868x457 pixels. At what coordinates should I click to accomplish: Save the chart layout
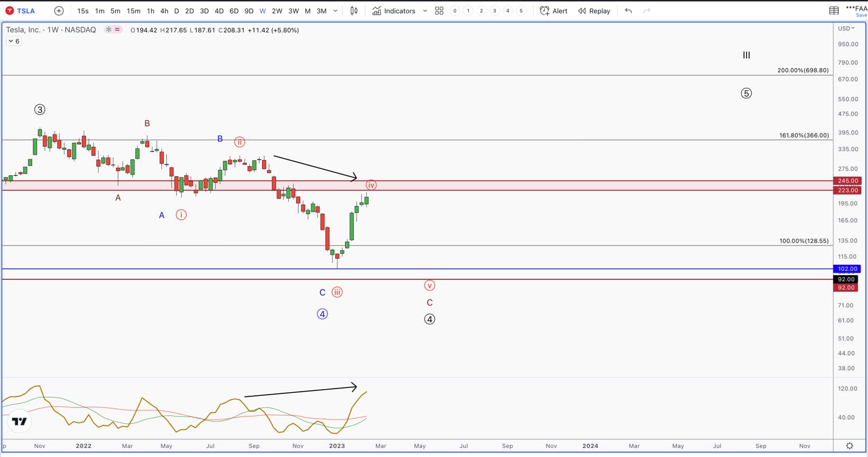(861, 15)
